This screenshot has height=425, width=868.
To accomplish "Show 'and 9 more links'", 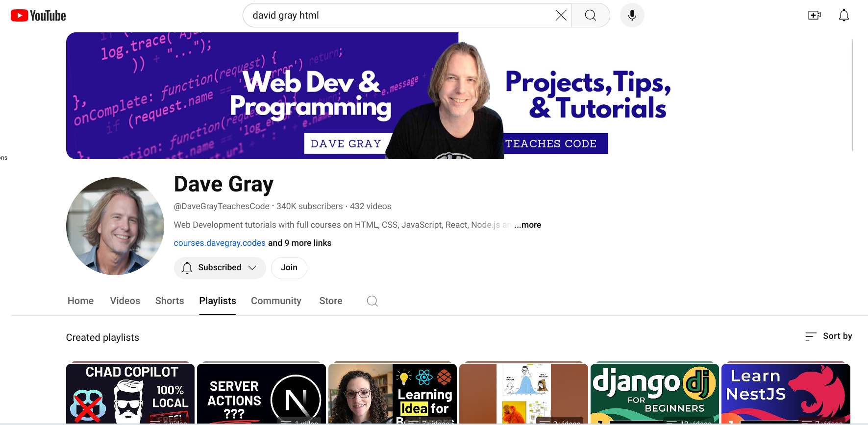I will (299, 243).
